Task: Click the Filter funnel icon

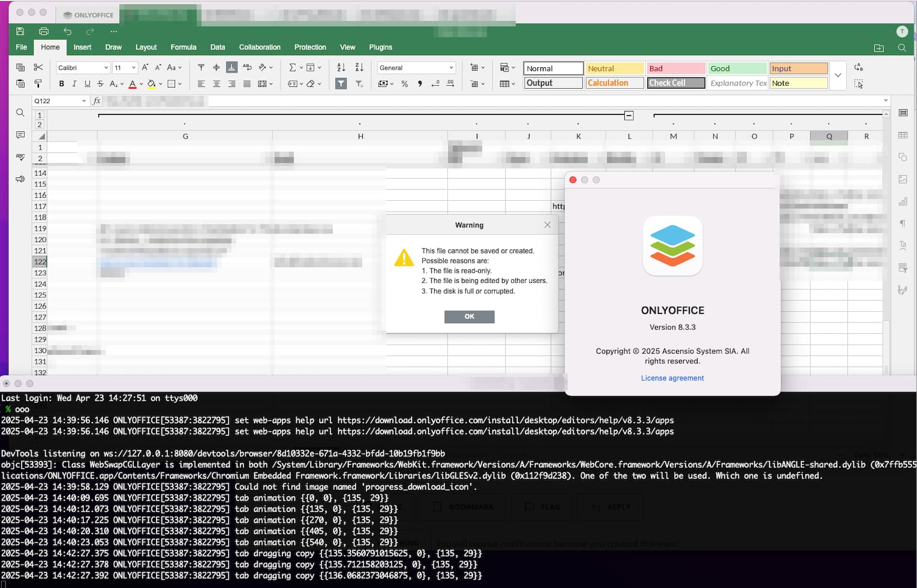Action: click(x=341, y=84)
